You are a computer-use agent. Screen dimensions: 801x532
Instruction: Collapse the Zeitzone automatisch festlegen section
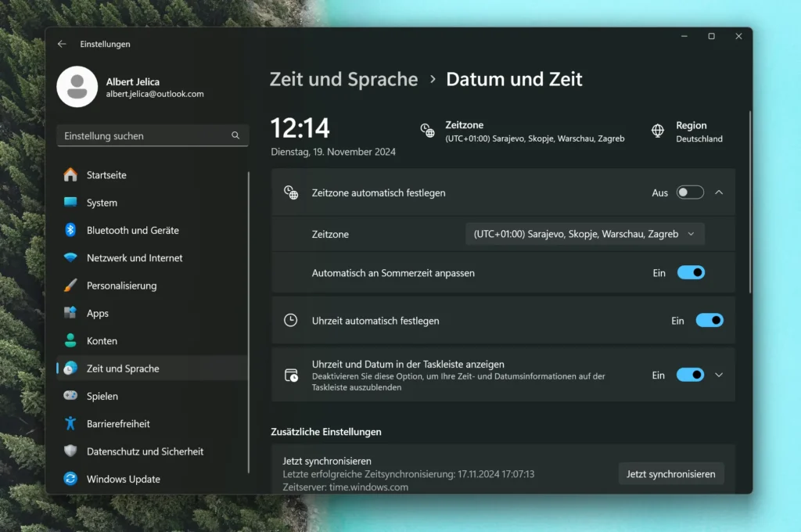pos(719,192)
